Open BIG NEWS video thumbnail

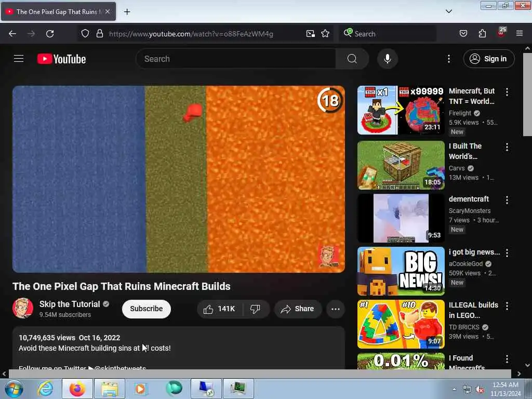[401, 271]
